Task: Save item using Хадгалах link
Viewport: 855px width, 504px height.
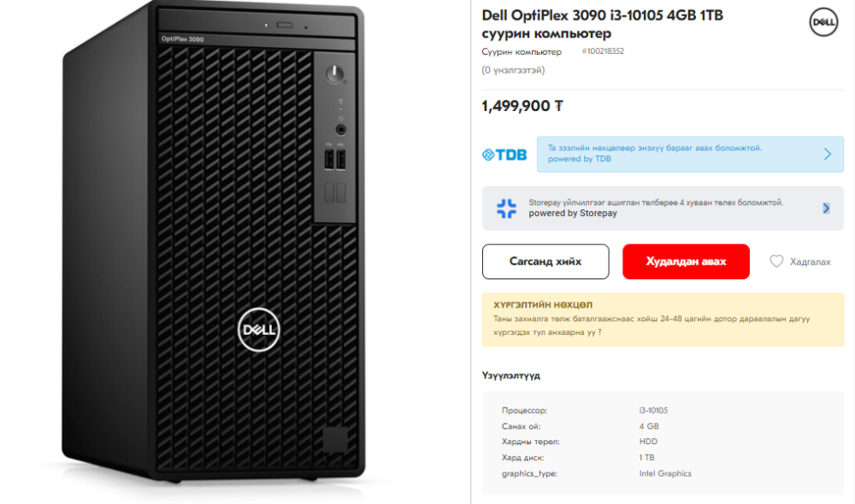Action: click(810, 261)
